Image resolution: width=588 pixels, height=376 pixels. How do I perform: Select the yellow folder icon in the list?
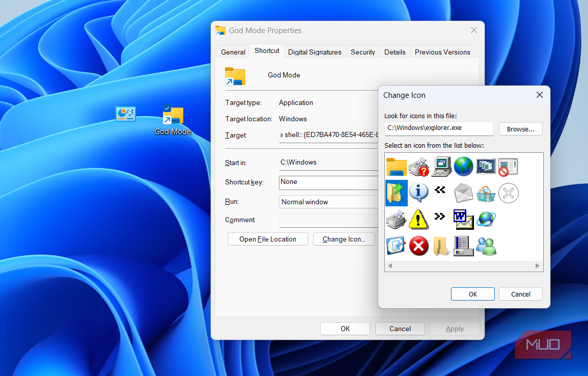pyautogui.click(x=397, y=167)
